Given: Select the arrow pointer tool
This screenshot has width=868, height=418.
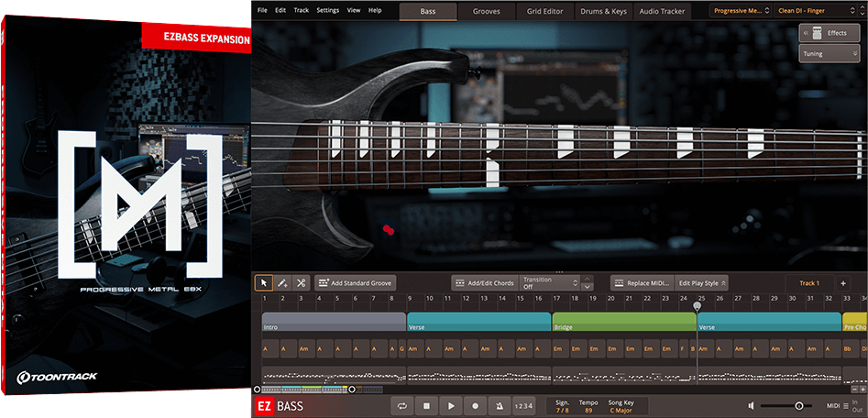Looking at the screenshot, I should (x=264, y=283).
